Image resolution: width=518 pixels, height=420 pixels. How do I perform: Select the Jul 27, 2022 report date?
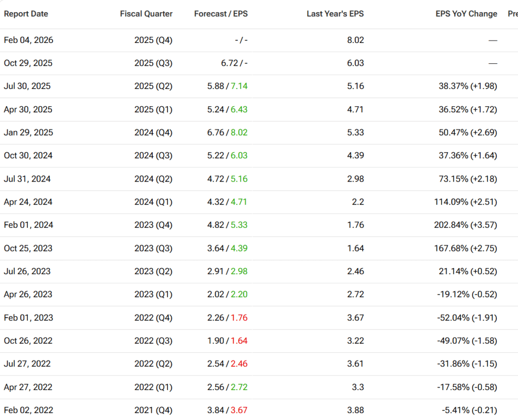pos(27,364)
